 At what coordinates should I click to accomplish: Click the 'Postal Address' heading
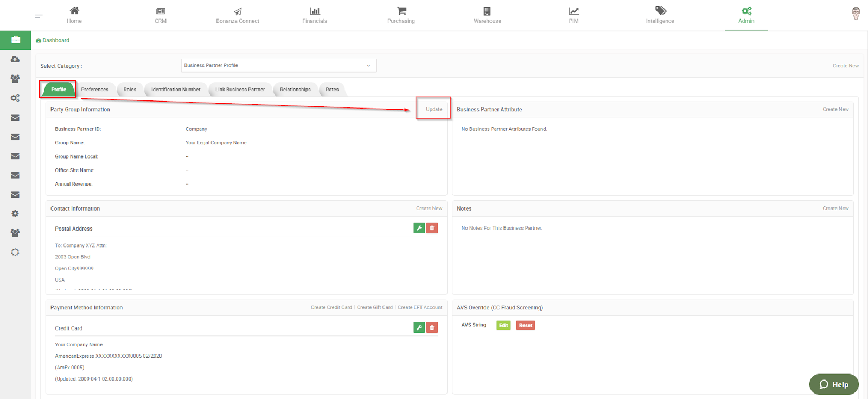click(74, 229)
